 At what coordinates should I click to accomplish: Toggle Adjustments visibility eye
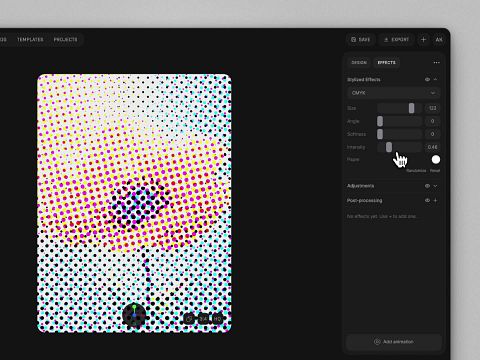tap(427, 186)
